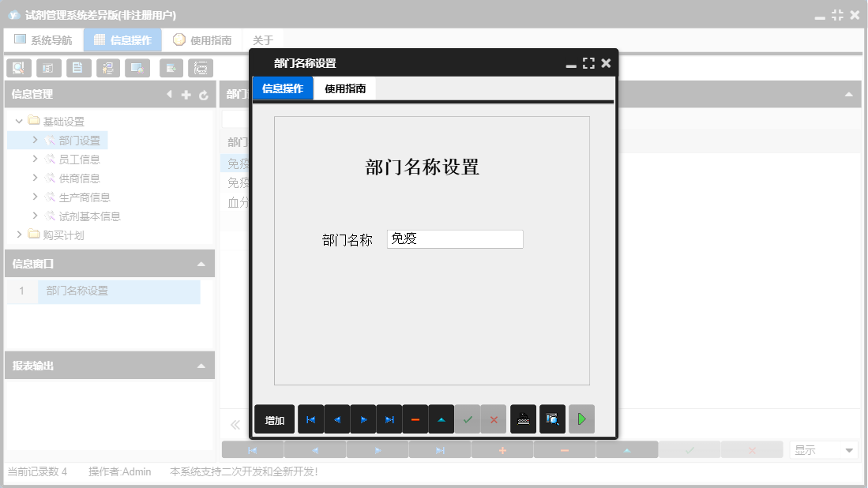Click the print icon in the dialog toolbar
Screen dimensions: 868x488
523,419
